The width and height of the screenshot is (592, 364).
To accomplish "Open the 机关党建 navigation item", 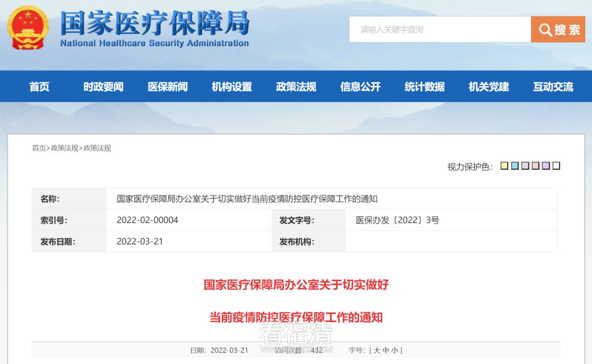I will pos(488,87).
